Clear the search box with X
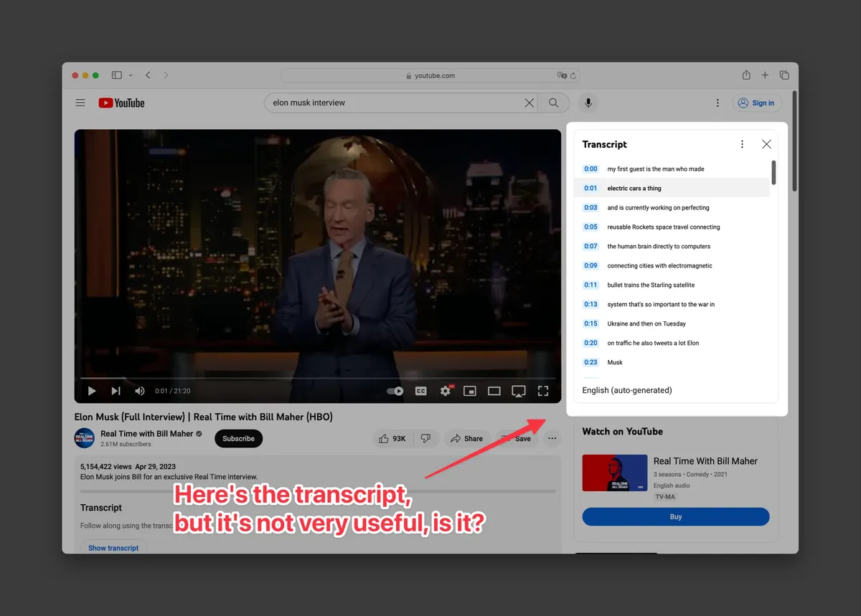This screenshot has height=616, width=861. tap(529, 103)
